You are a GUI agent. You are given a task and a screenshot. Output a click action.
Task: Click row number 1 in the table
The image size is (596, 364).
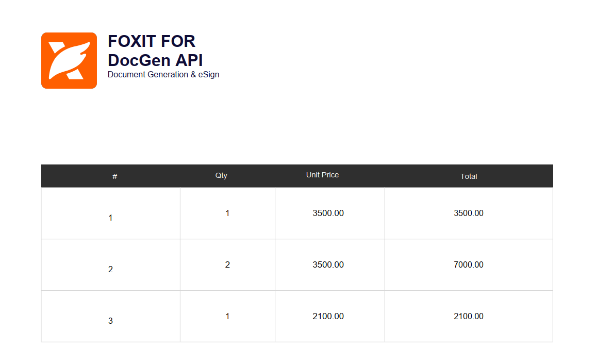110,218
